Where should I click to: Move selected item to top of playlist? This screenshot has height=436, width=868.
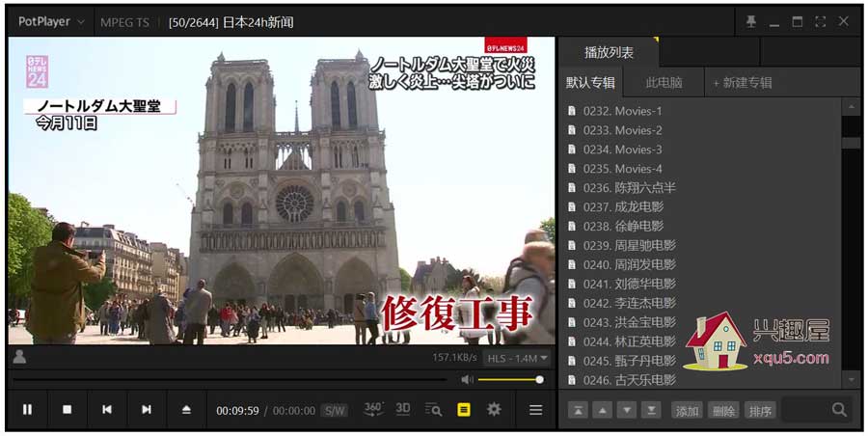point(578,411)
